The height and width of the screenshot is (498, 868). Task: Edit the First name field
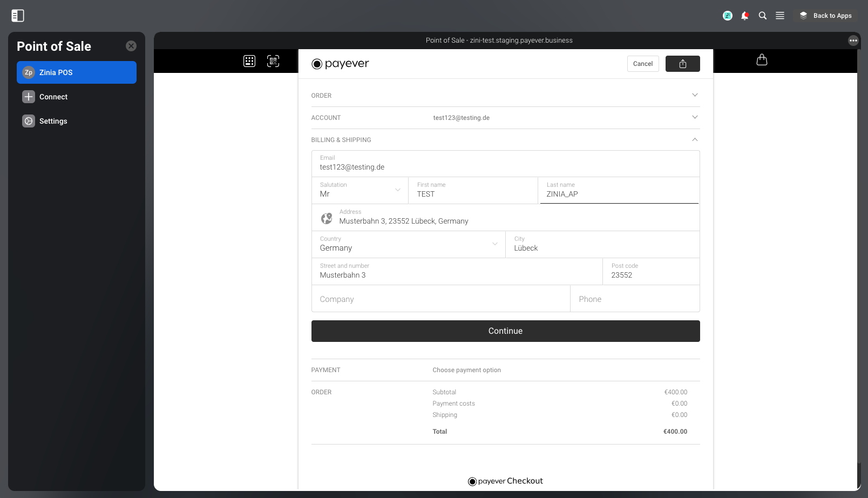pos(473,191)
